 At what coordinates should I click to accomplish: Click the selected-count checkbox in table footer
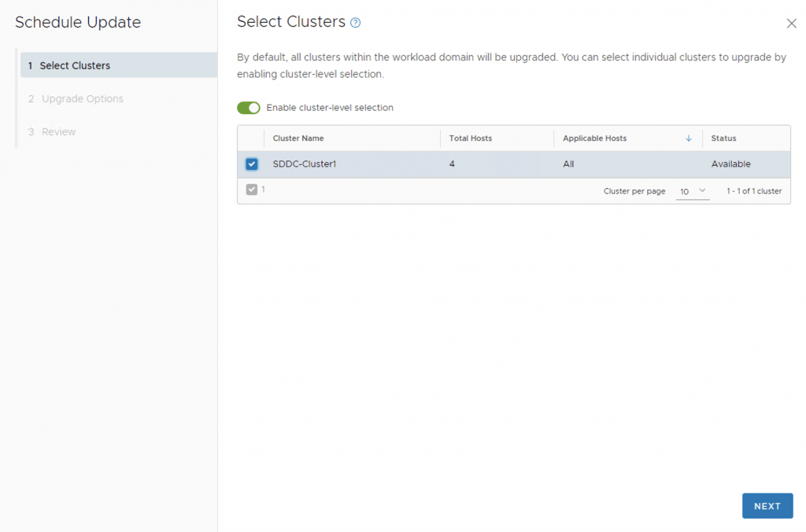click(x=252, y=190)
